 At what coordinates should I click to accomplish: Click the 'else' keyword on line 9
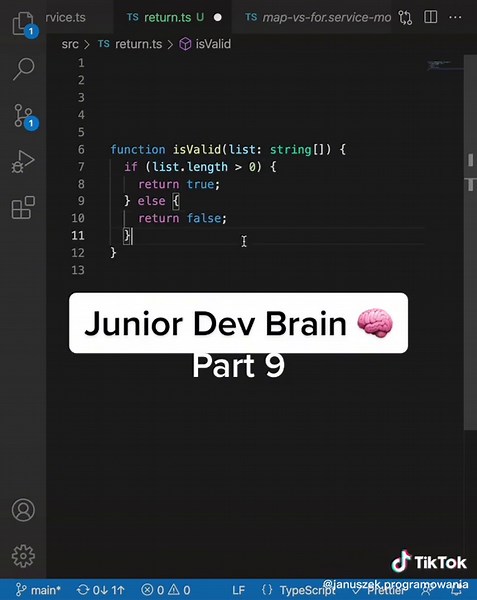[x=151, y=201]
